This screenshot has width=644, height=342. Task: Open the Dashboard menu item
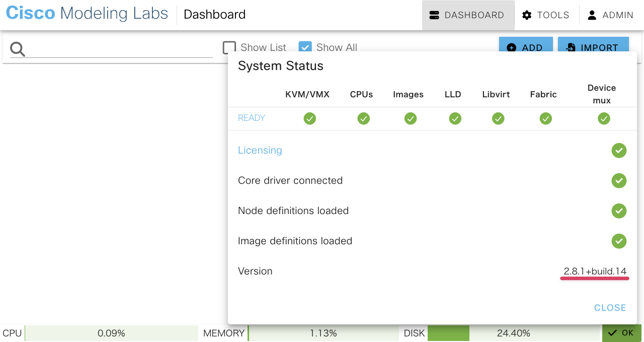(468, 15)
